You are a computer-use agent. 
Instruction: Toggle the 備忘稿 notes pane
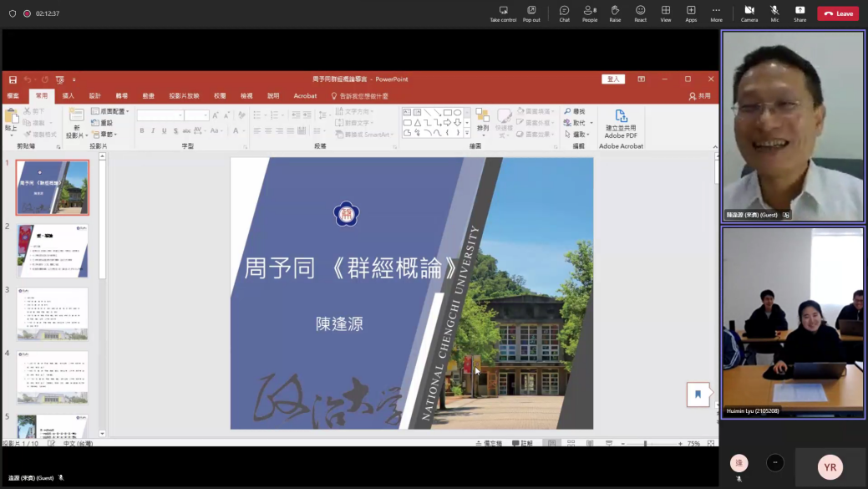pos(489,444)
